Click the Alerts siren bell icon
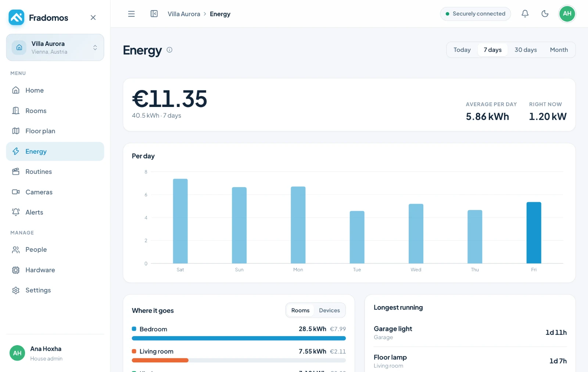Image resolution: width=588 pixels, height=372 pixels. [16, 212]
